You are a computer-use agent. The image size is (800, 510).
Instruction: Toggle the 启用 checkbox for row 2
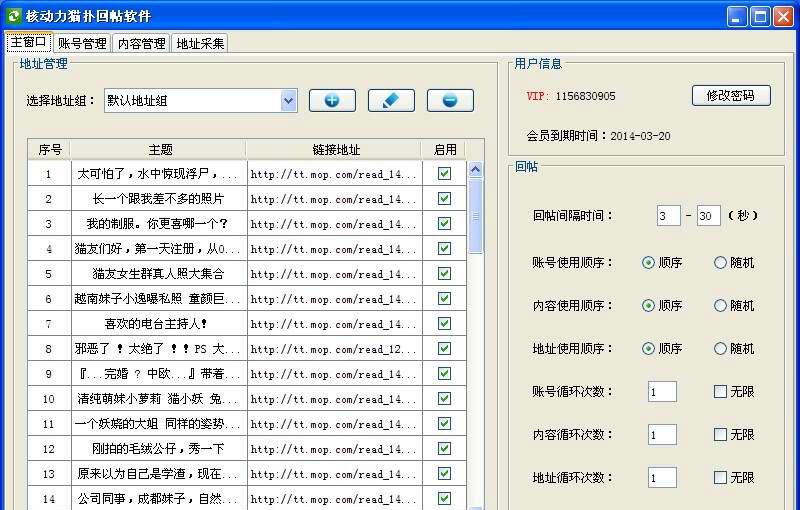tap(444, 199)
